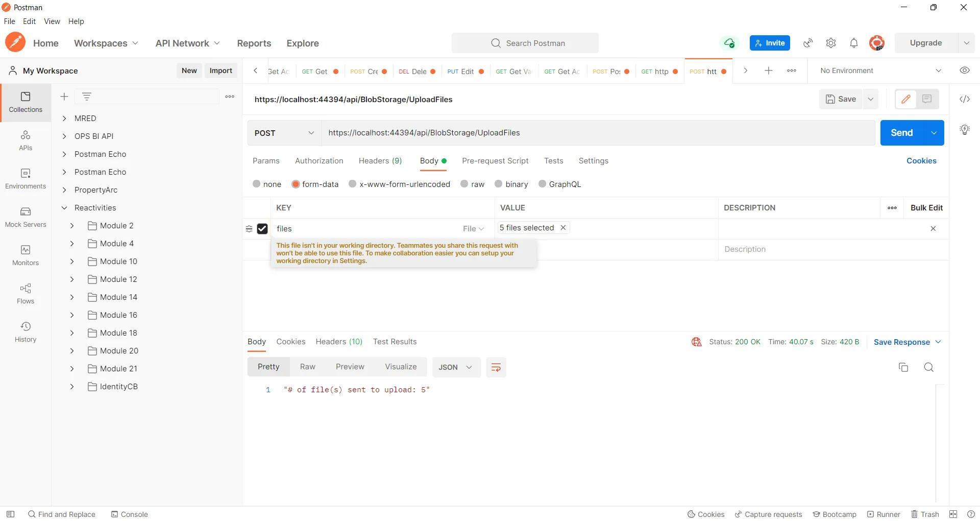The width and height of the screenshot is (980, 521).
Task: Click the Search Postman box
Action: click(525, 43)
